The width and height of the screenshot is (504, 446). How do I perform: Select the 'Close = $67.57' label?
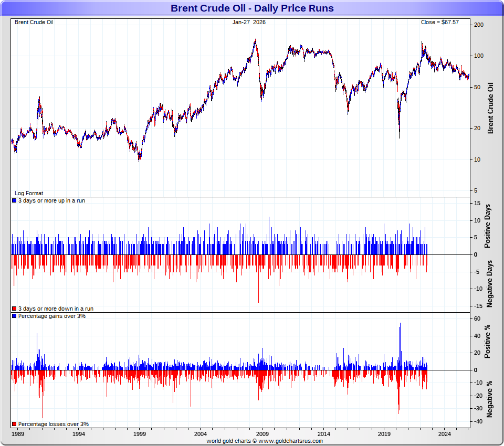[439, 22]
